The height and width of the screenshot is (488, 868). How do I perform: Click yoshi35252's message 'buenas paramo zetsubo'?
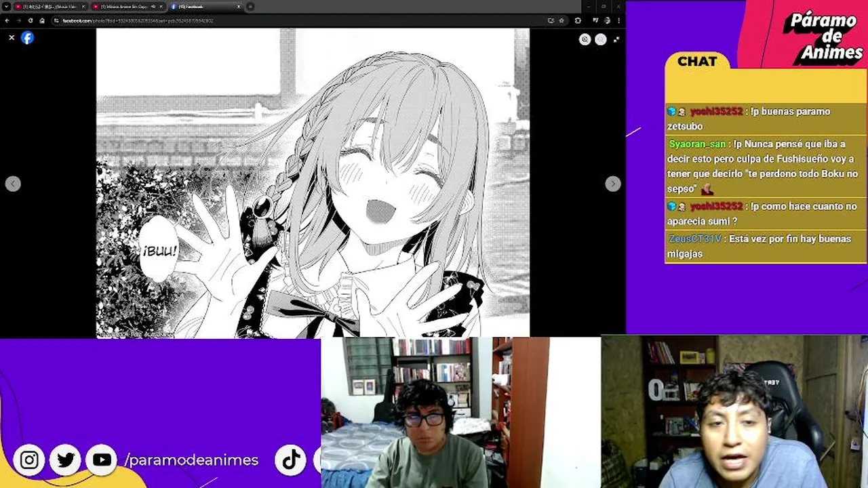[x=766, y=119]
